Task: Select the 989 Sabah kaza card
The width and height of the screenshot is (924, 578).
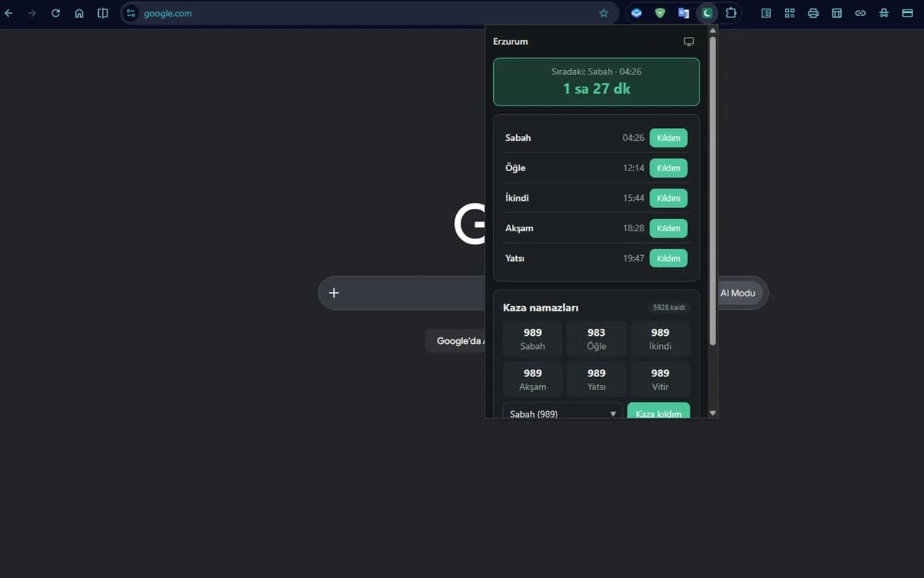Action: 533,339
